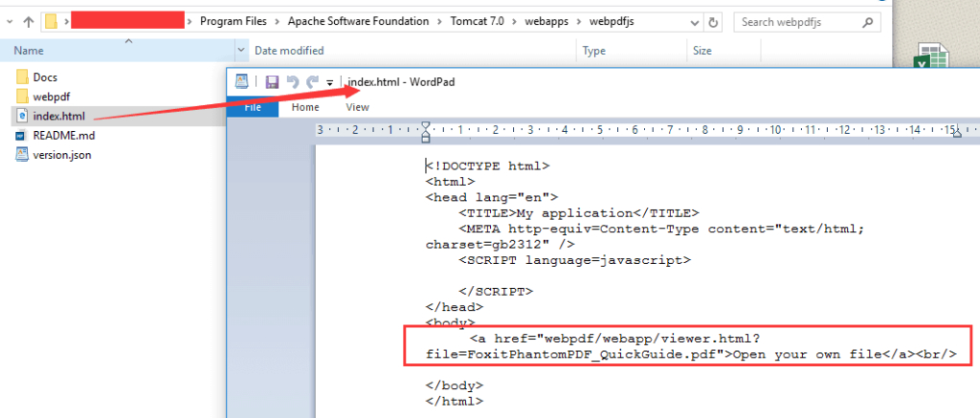Select the README.md file
The height and width of the screenshot is (418, 980).
[x=64, y=136]
